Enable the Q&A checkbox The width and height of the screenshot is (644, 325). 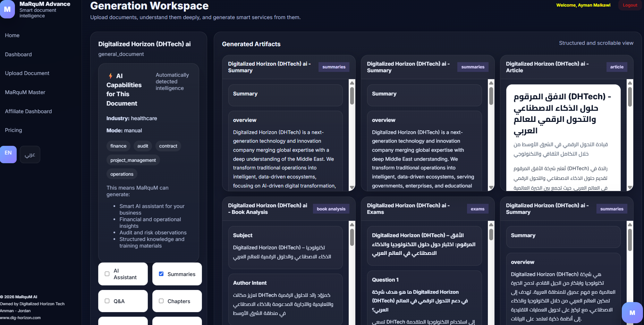click(x=107, y=301)
